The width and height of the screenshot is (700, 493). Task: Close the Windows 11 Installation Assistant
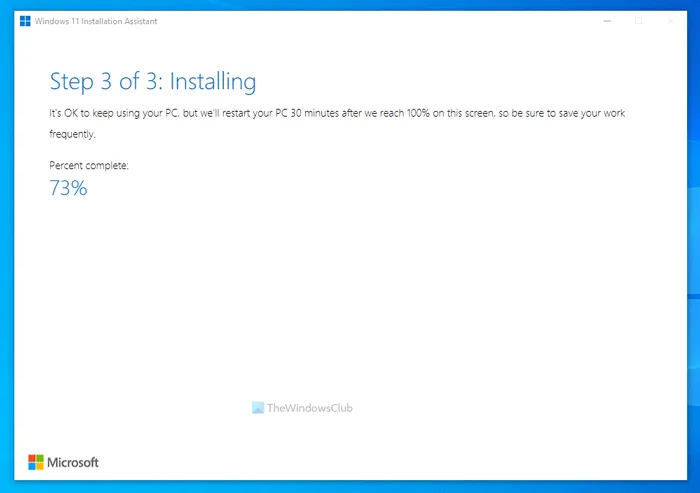point(671,21)
